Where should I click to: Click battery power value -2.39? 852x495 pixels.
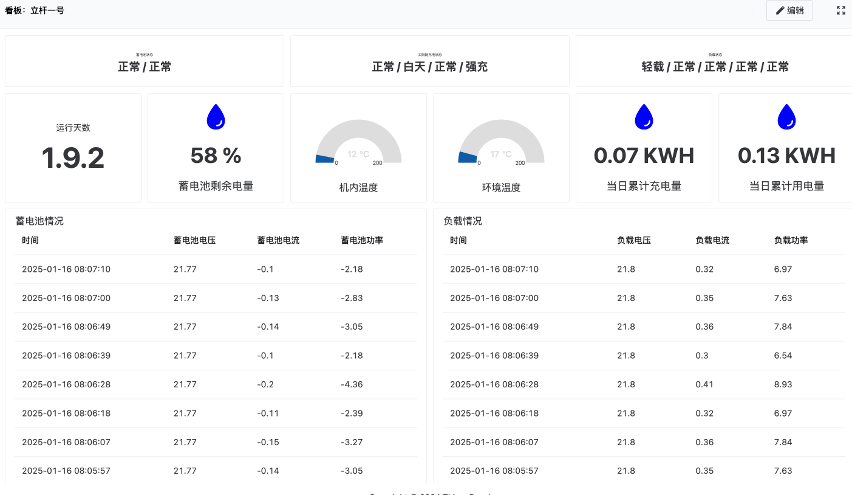[352, 413]
